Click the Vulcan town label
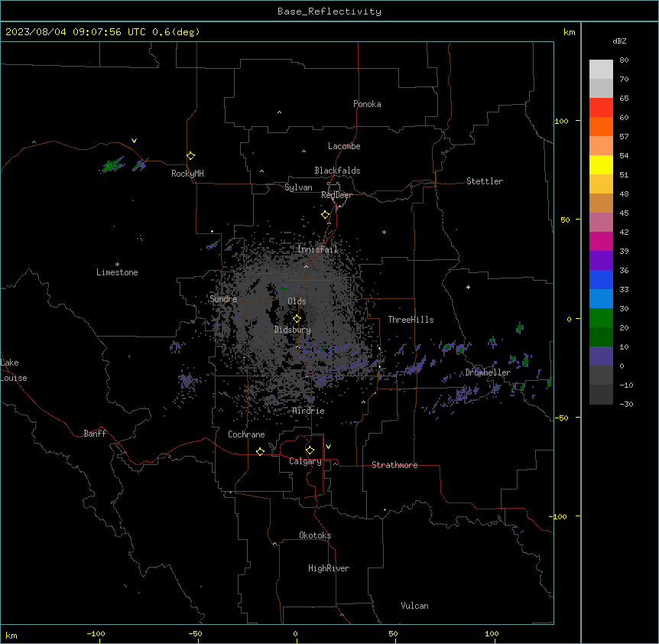 (415, 606)
